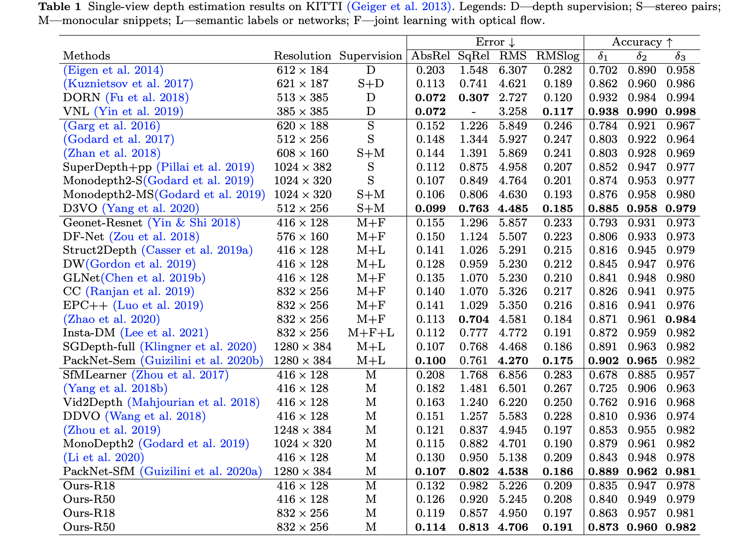Image resolution: width=756 pixels, height=537 pixels.
Task: Click the Ranjan et al. 2019 citation
Action: [x=140, y=292]
